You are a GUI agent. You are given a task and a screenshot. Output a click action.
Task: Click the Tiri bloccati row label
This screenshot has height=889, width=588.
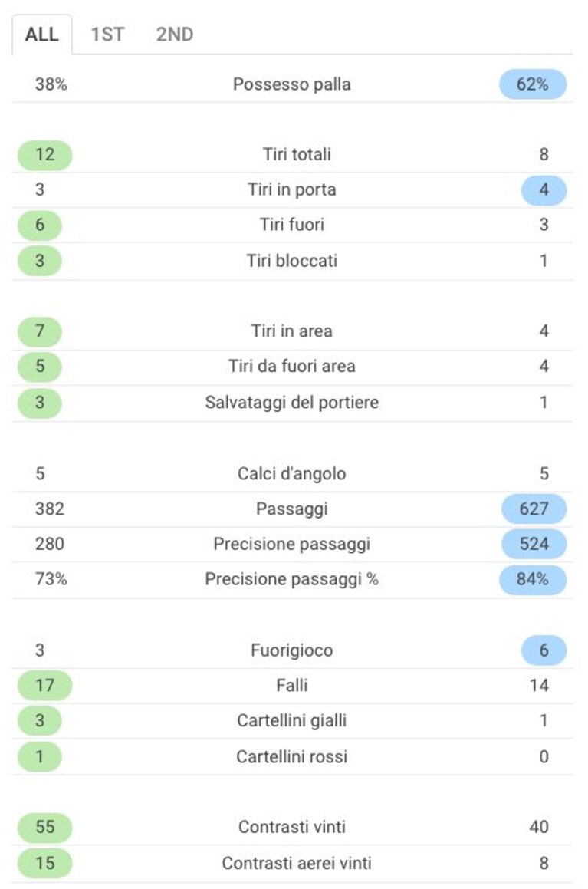292,261
